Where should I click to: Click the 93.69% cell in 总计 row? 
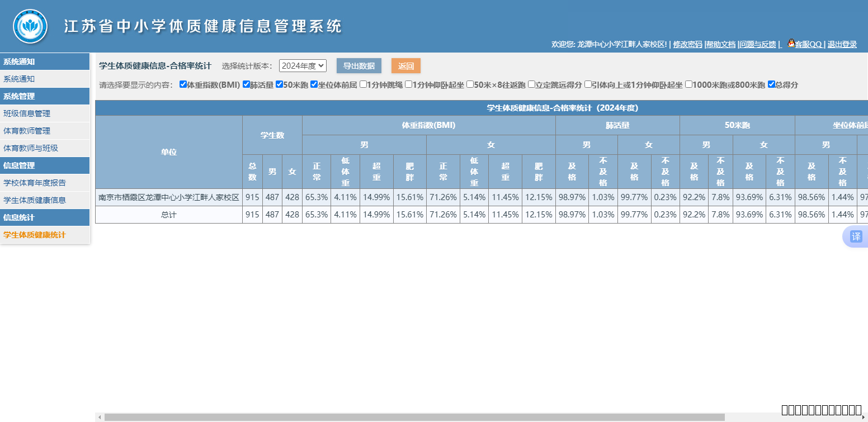749,215
